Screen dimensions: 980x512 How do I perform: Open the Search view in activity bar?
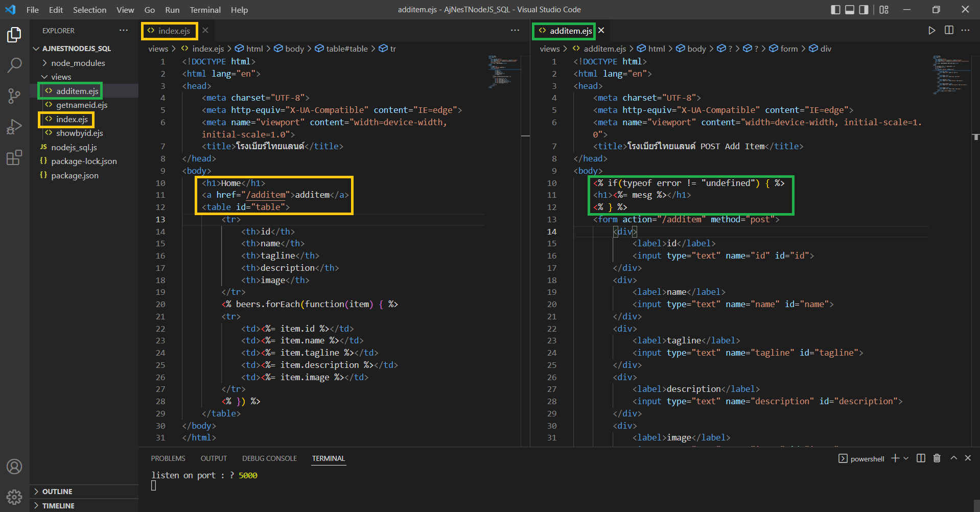(x=14, y=65)
